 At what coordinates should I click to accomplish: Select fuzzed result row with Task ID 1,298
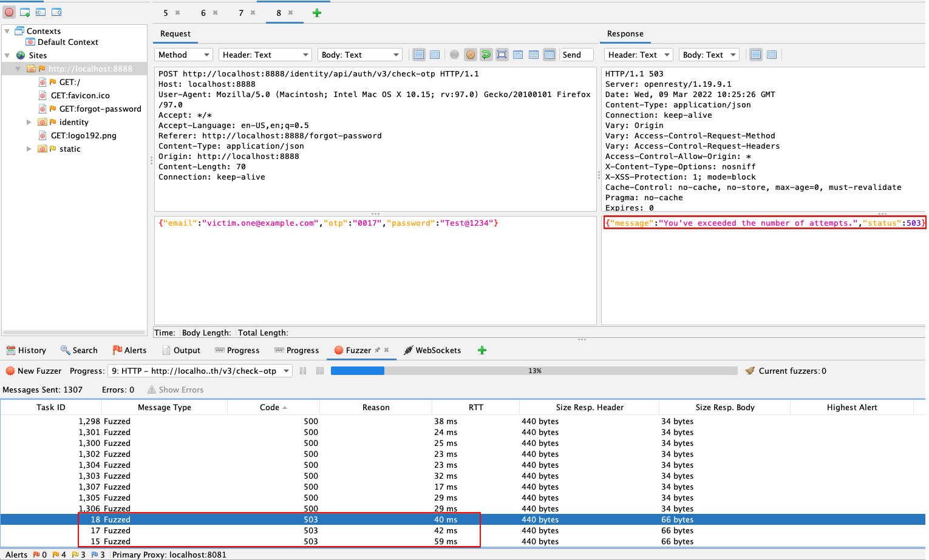[463, 421]
